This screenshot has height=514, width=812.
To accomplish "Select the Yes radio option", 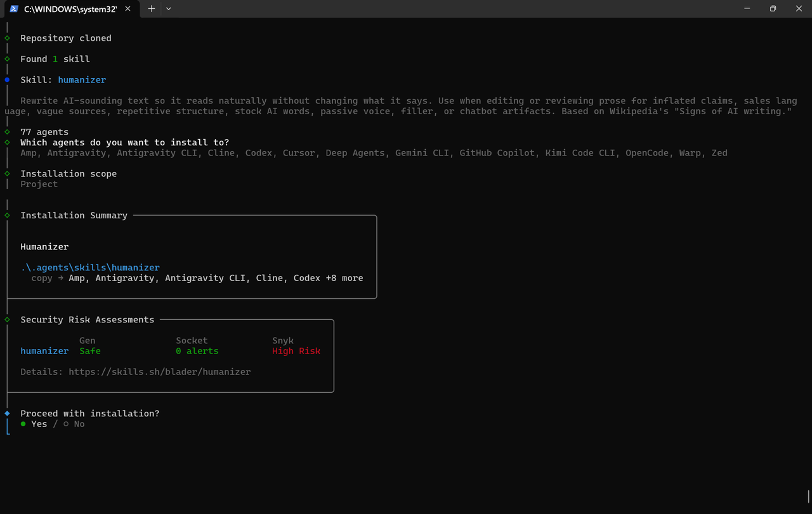I will click(x=34, y=424).
